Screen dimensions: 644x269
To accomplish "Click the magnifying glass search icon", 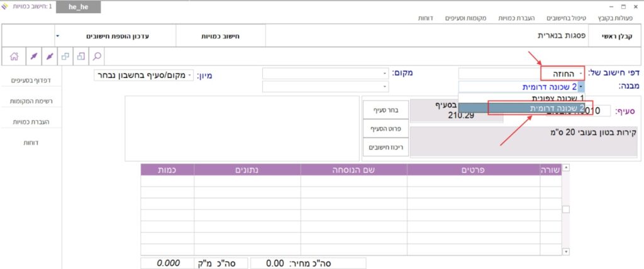I will click(x=97, y=56).
